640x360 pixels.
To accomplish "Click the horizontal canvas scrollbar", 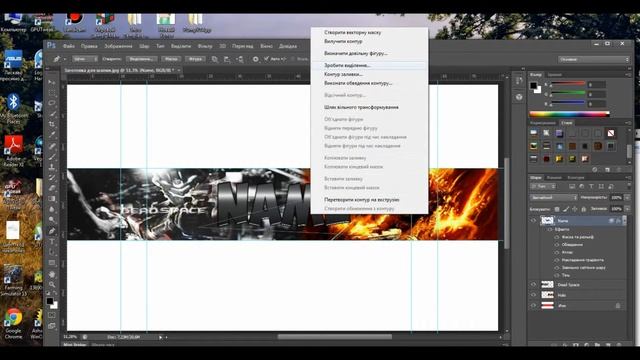I will coord(335,337).
